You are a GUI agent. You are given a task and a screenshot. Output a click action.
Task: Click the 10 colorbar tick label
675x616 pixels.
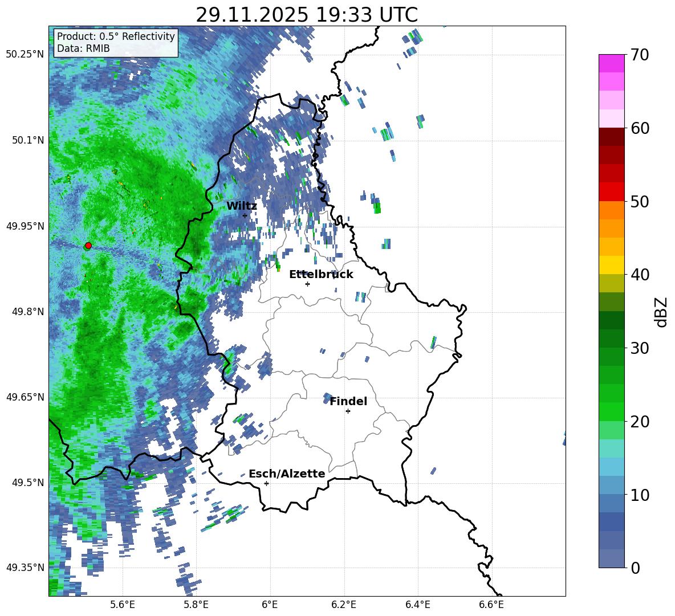[x=639, y=495]
